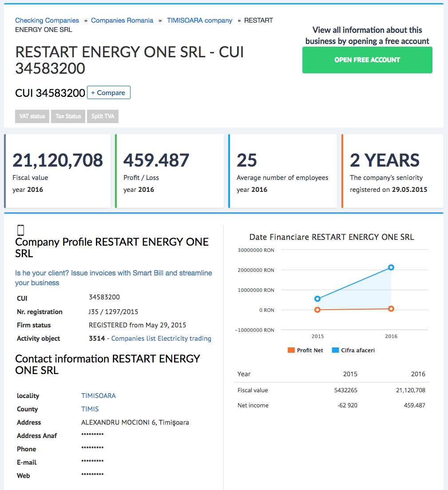This screenshot has width=448, height=490.
Task: Click the CUI value 34583200 in profile table
Action: click(x=104, y=297)
